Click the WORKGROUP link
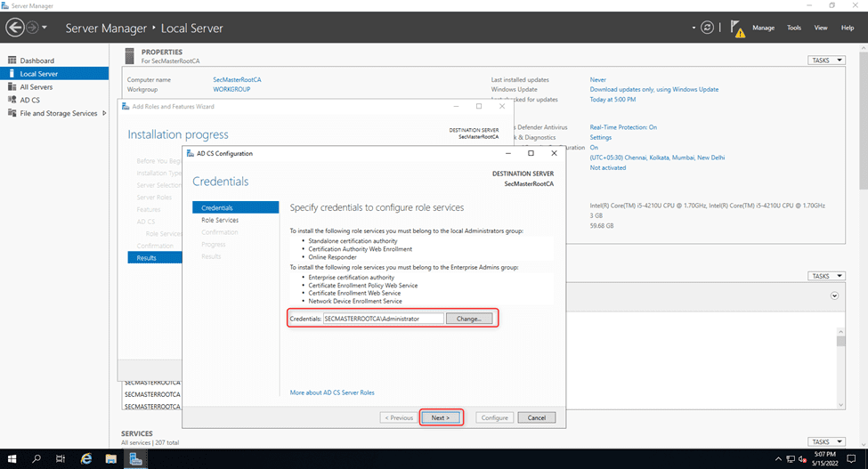868x469 pixels. (x=231, y=89)
